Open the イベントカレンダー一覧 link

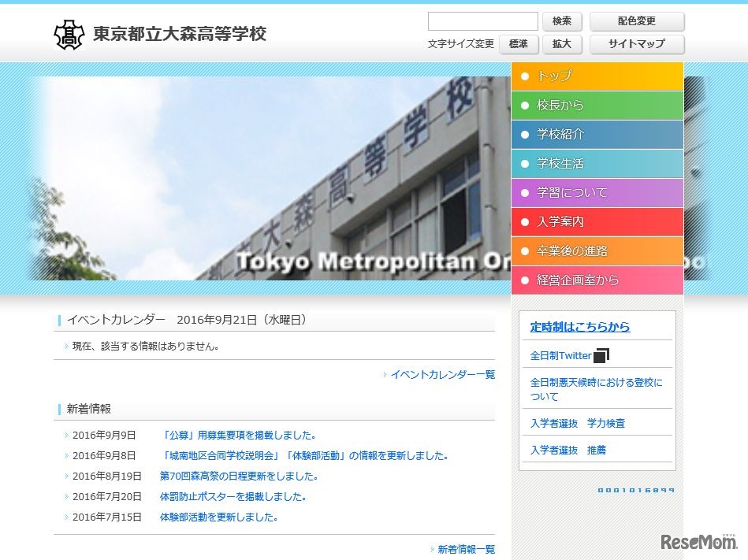(442, 375)
